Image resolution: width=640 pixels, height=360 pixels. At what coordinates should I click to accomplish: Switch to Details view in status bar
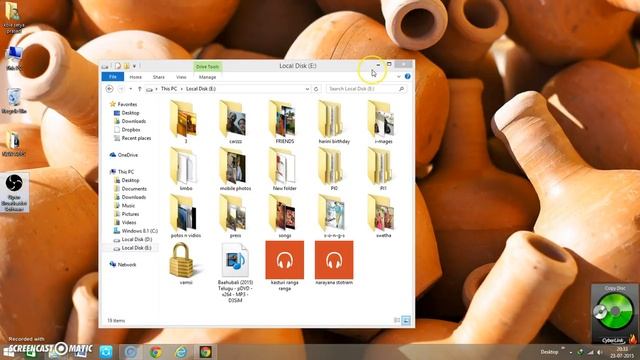click(397, 320)
